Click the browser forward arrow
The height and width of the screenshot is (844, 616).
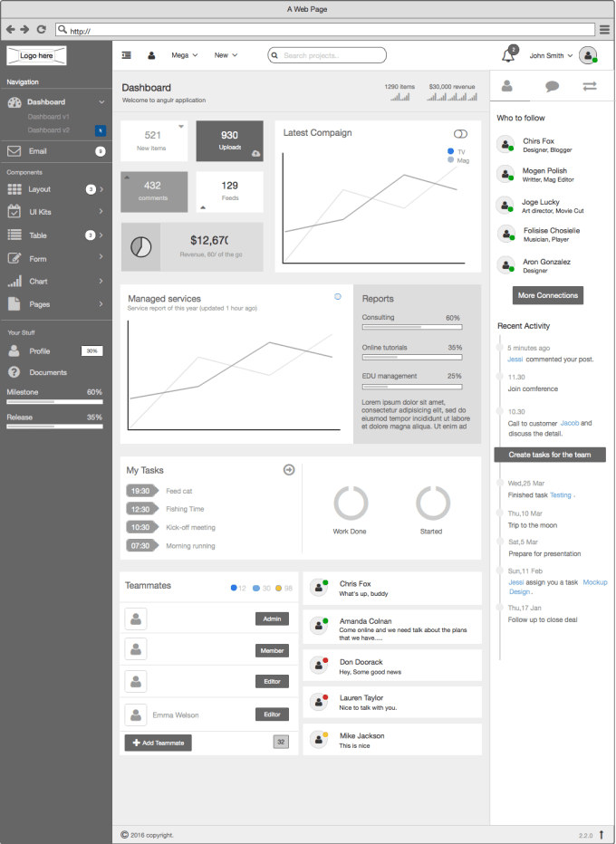pyautogui.click(x=24, y=30)
